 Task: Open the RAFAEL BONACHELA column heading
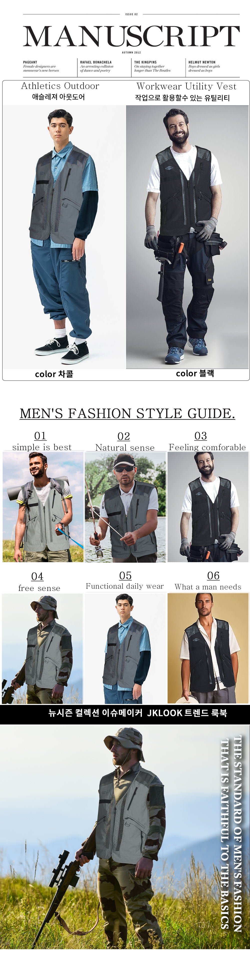(96, 62)
